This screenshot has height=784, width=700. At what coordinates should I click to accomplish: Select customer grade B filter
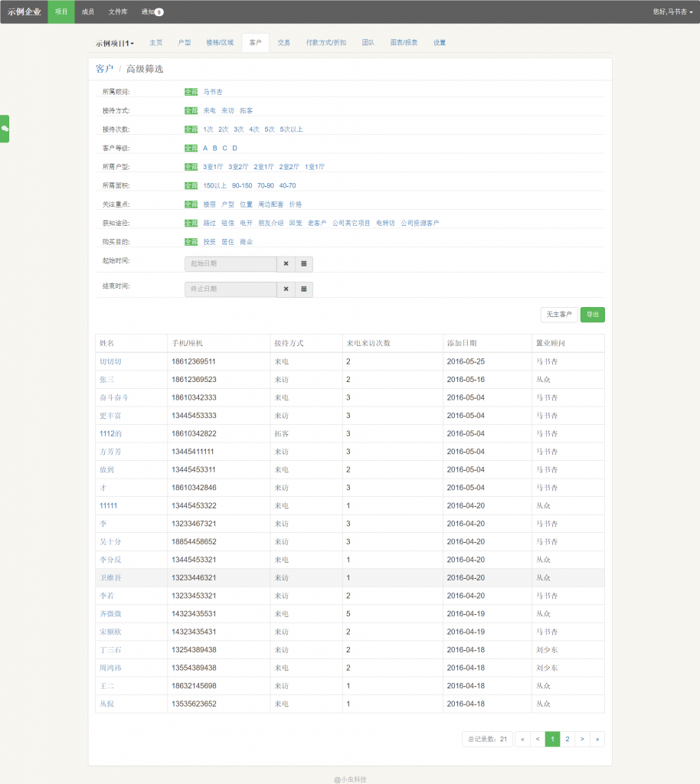click(x=215, y=148)
